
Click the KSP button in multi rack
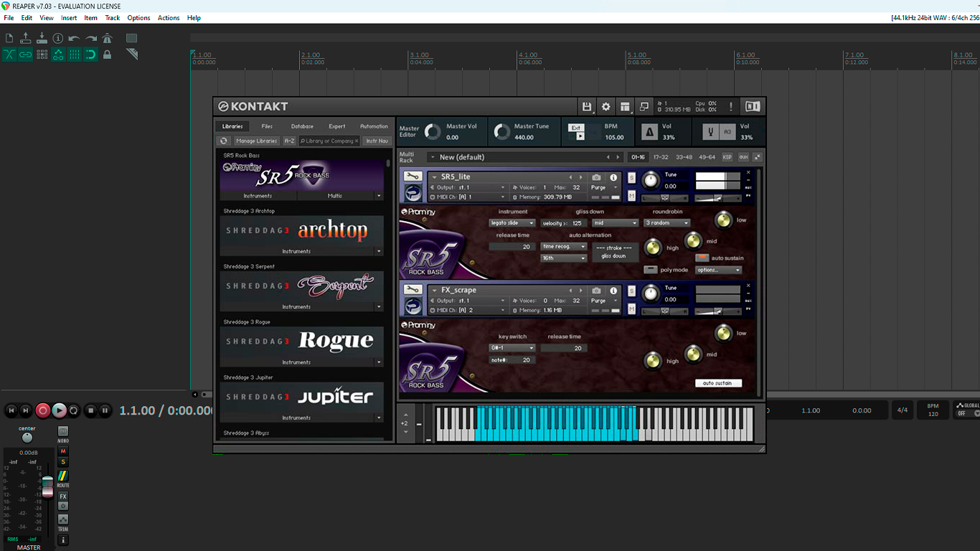click(x=727, y=157)
